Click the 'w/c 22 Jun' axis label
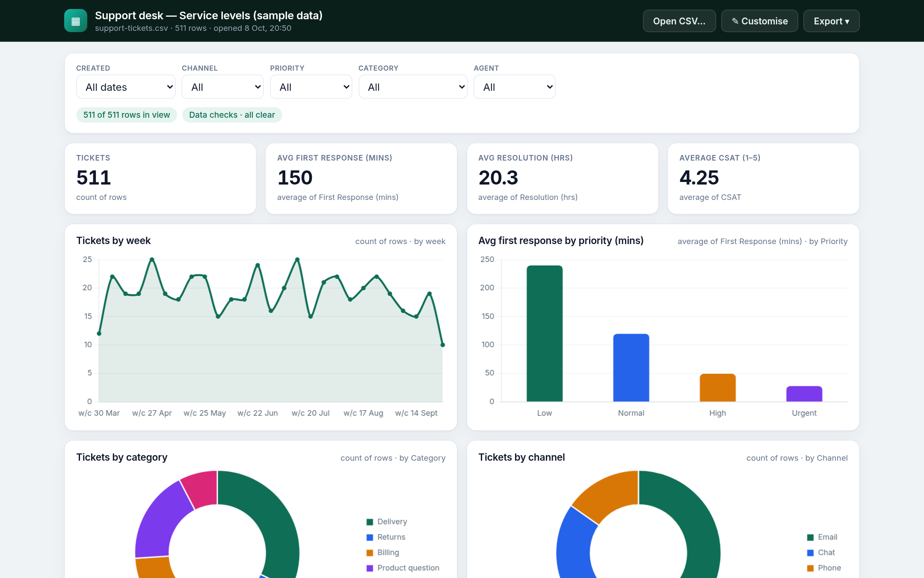924x578 pixels. point(258,413)
